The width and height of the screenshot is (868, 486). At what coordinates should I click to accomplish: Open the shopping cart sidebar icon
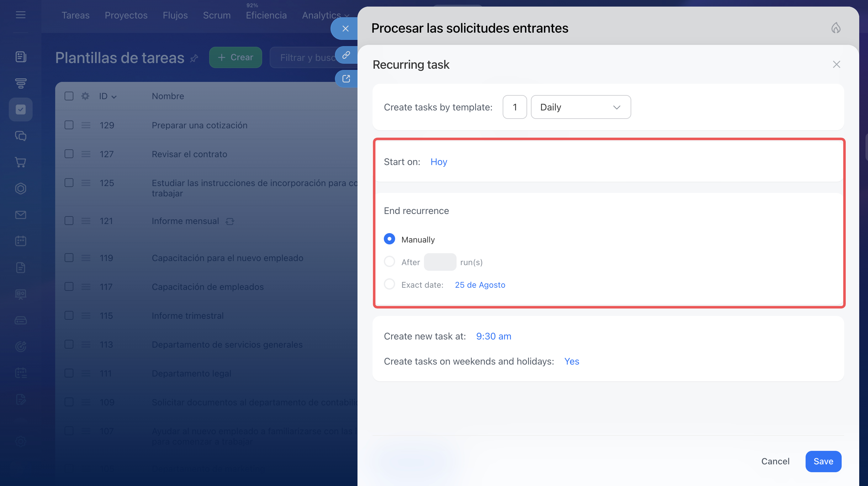[21, 162]
